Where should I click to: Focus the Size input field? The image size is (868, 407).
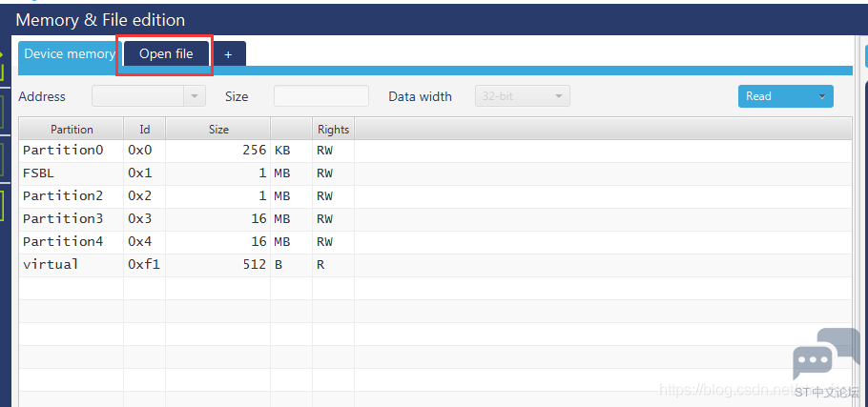coord(321,96)
